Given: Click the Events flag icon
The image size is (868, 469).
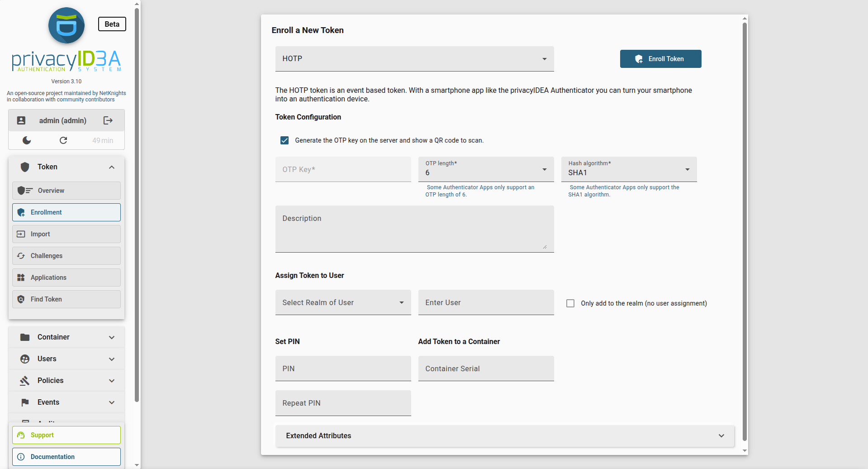Looking at the screenshot, I should [x=25, y=402].
